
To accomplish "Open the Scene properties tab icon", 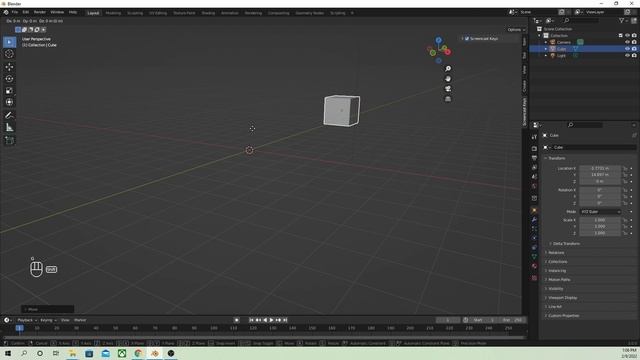I will 534,177.
